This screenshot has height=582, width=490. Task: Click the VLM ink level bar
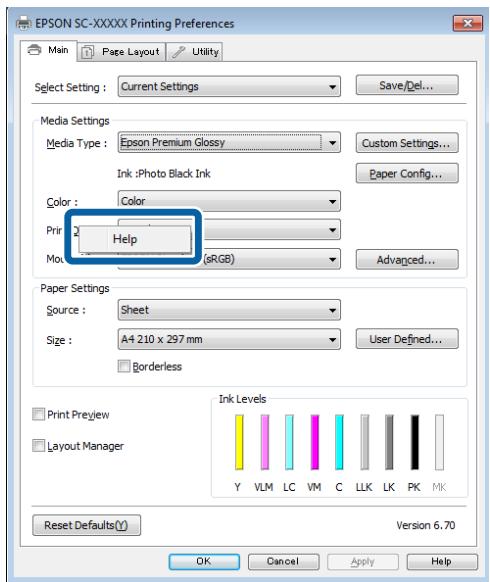point(265,442)
